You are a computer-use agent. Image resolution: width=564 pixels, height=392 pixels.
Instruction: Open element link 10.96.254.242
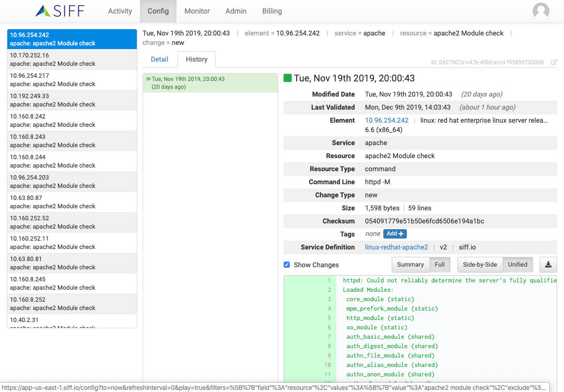386,121
